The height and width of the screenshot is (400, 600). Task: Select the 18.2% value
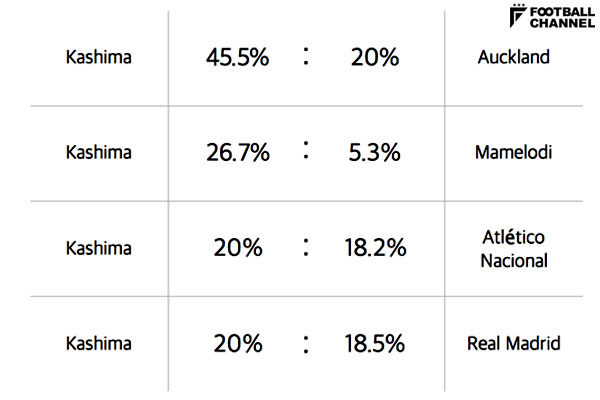pyautogui.click(x=376, y=249)
